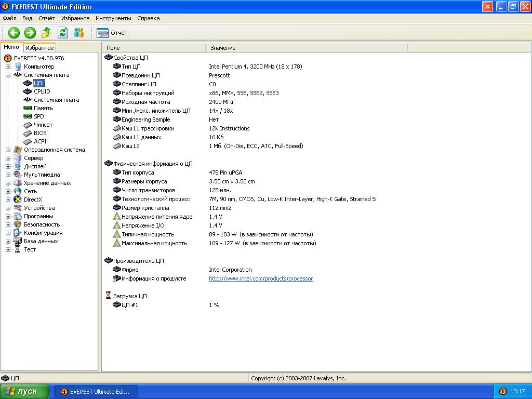This screenshot has height=399, width=532.
Task: Open the SPD tree item
Action: [38, 116]
